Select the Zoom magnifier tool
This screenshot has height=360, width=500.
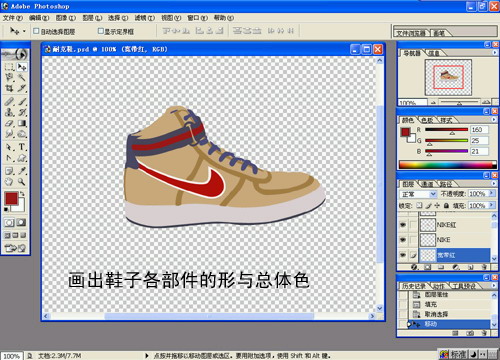pos(22,182)
